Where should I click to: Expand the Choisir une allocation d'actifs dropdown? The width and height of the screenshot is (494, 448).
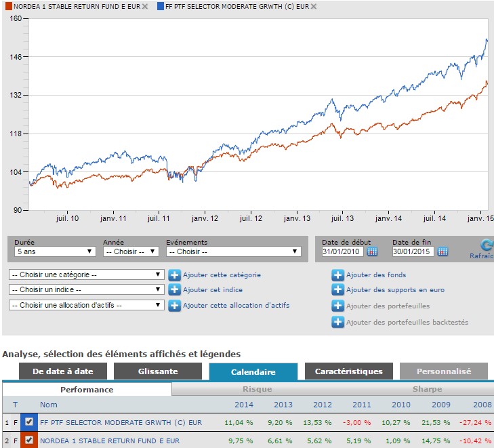pos(86,305)
